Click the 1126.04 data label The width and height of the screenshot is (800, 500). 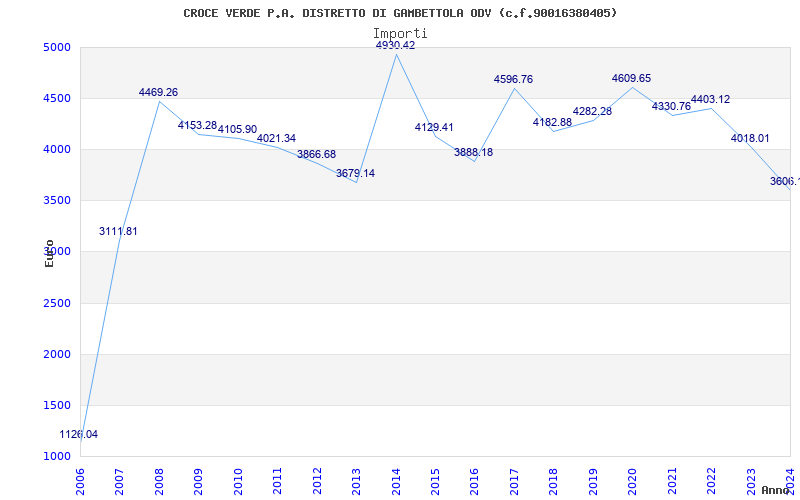pyautogui.click(x=79, y=435)
